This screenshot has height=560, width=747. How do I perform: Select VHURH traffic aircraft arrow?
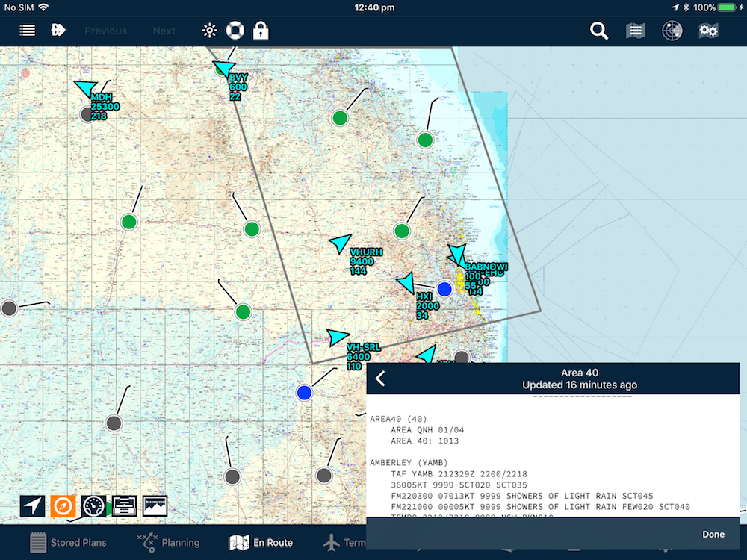click(340, 243)
